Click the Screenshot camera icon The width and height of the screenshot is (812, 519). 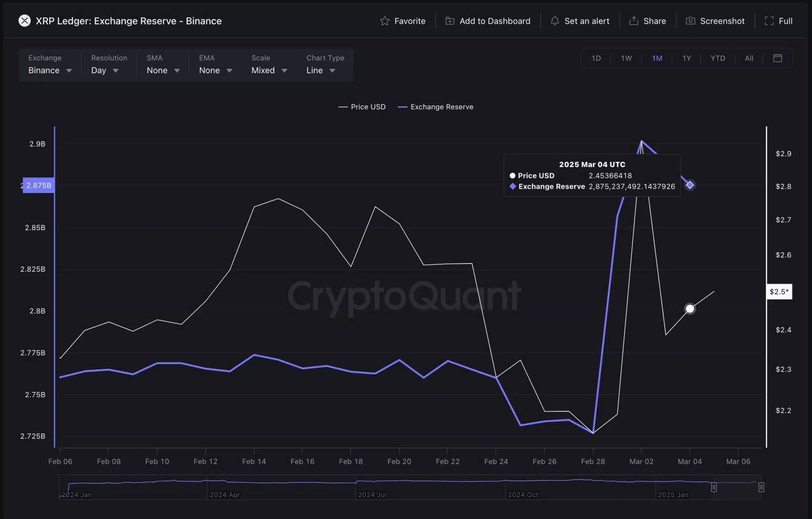click(x=690, y=21)
